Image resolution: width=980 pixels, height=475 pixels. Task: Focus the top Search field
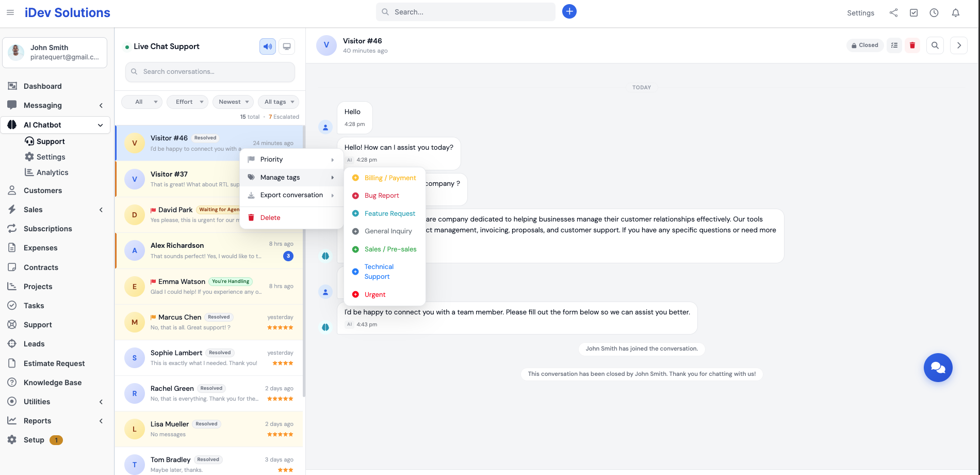point(466,12)
